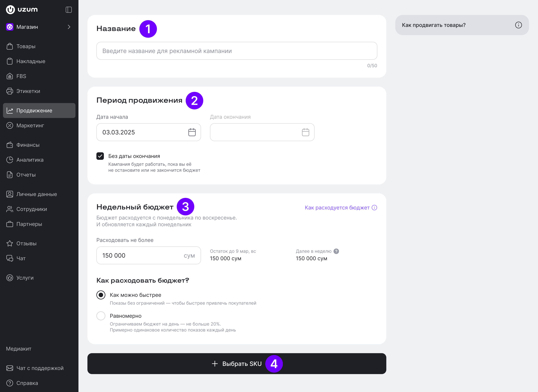Click the 'Выбрать SKU' button
538x392 pixels.
pos(237,363)
